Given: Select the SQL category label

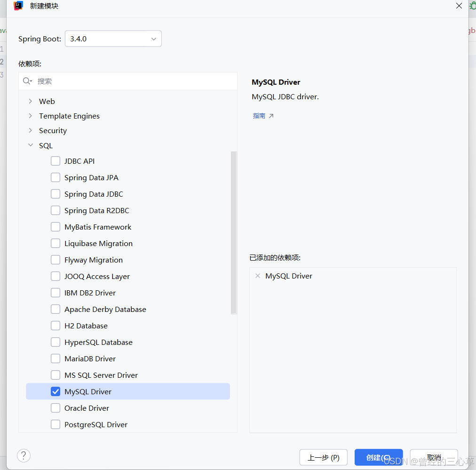Looking at the screenshot, I should pyautogui.click(x=46, y=145).
